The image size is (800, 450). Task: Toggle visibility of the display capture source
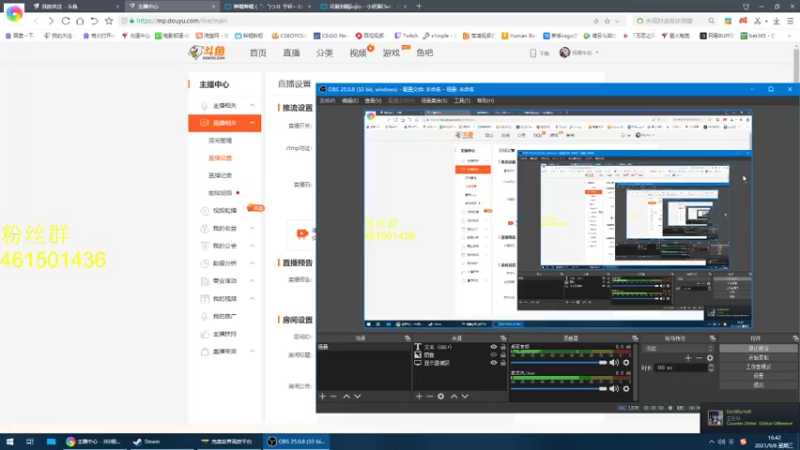[x=493, y=363]
